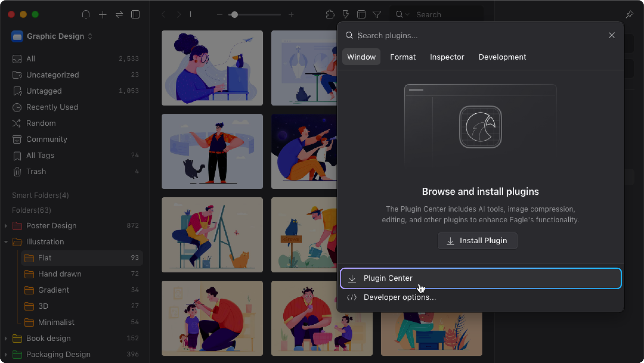
Task: Click the layout/grid view icon
Action: coord(361,14)
